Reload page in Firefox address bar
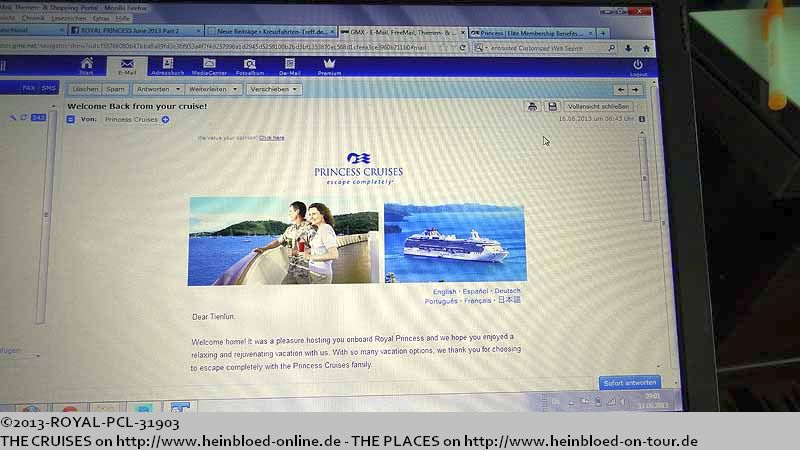The height and width of the screenshot is (450, 800). point(462,47)
